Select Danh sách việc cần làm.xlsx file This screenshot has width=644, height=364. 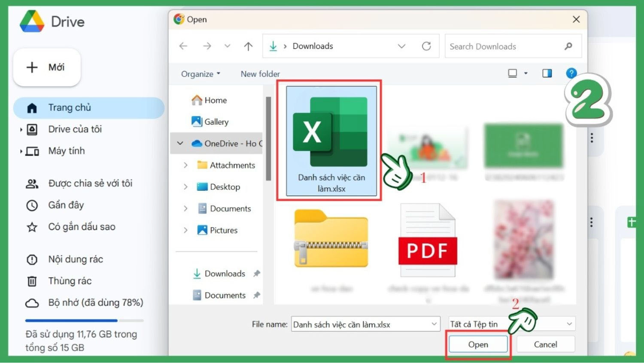(331, 141)
